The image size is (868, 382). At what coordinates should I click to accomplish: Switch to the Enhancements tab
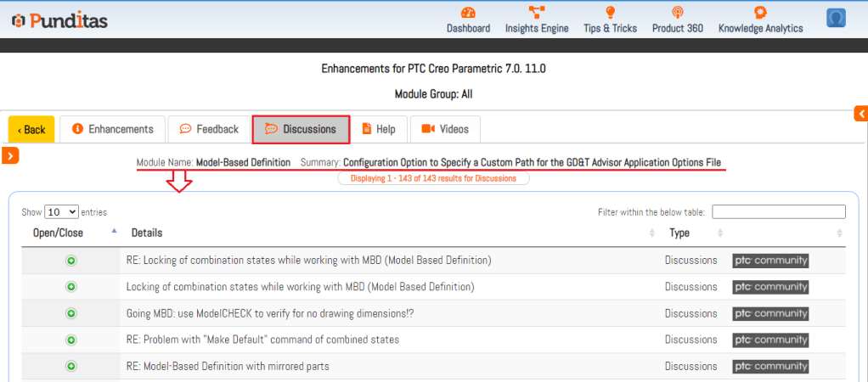click(113, 129)
